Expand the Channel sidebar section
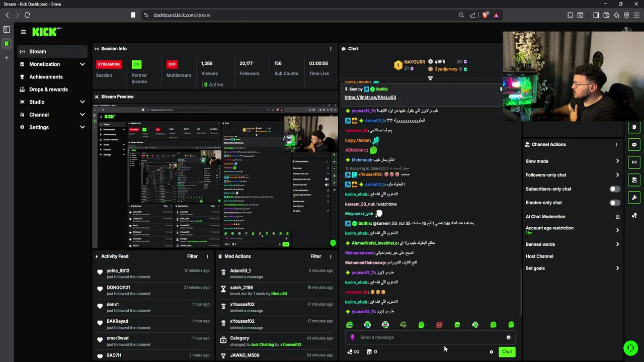The image size is (644, 362). point(82,115)
